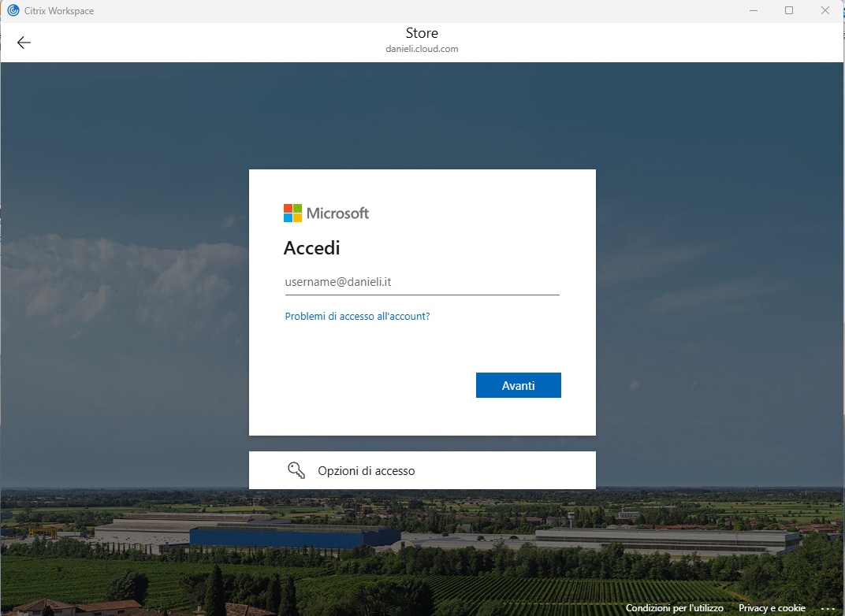Image resolution: width=845 pixels, height=616 pixels.
Task: Go back using the left arrow
Action: click(24, 43)
